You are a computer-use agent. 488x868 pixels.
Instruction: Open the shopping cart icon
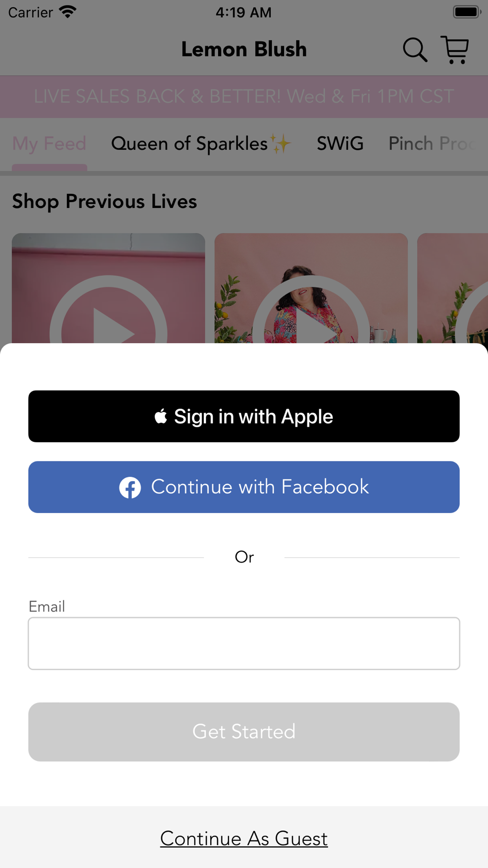tap(455, 50)
